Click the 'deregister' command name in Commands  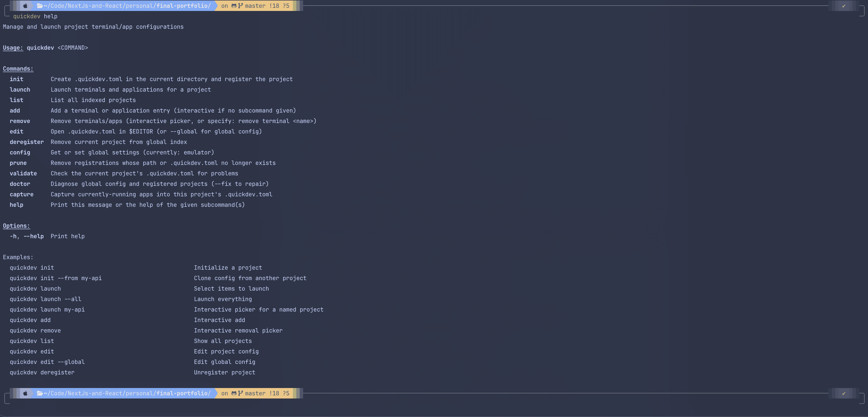[x=27, y=142]
